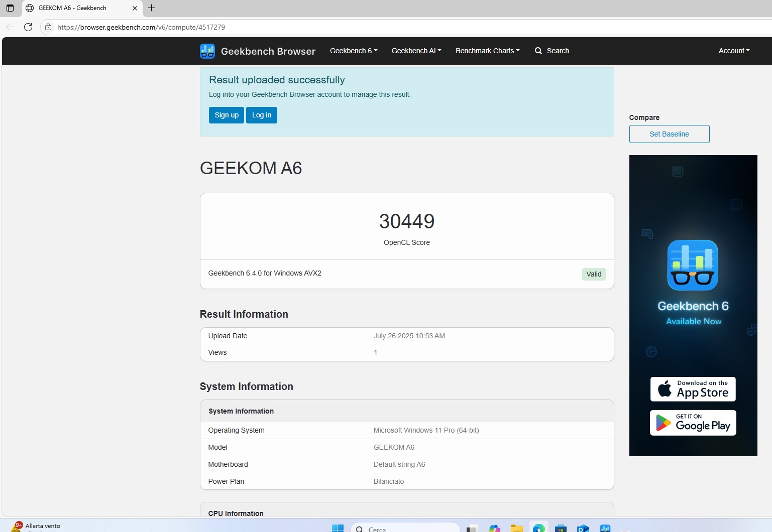772x532 pixels.
Task: Click the Bilanciato power plan value
Action: [x=389, y=481]
